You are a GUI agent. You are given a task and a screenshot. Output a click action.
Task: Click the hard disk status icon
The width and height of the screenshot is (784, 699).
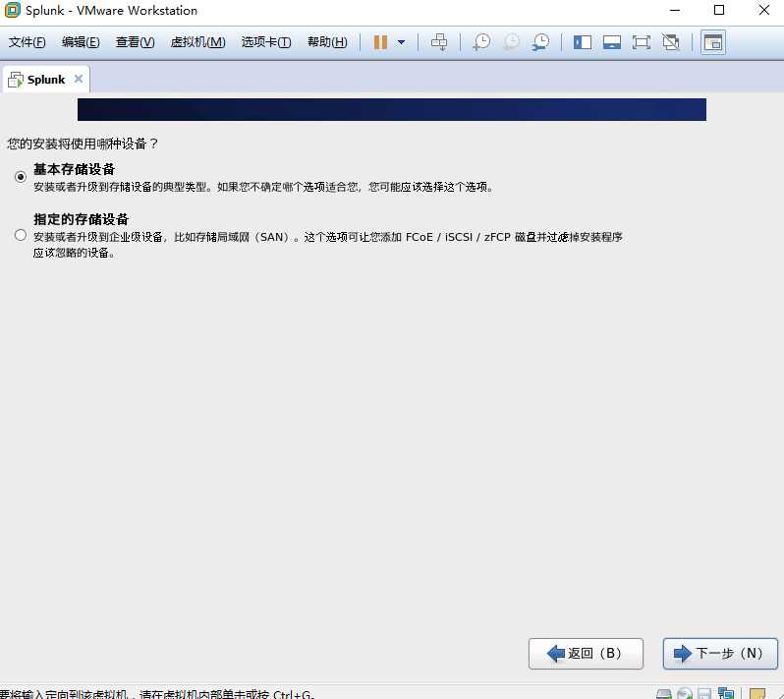(x=663, y=694)
